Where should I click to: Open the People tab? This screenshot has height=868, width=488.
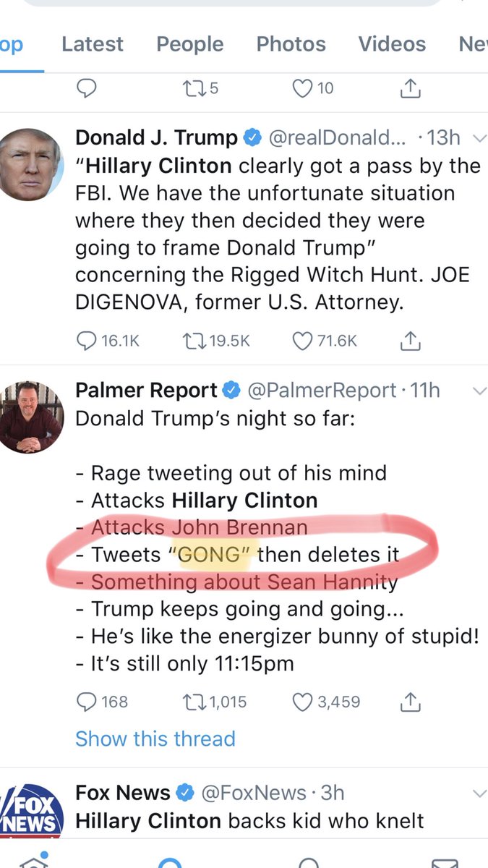tap(189, 45)
